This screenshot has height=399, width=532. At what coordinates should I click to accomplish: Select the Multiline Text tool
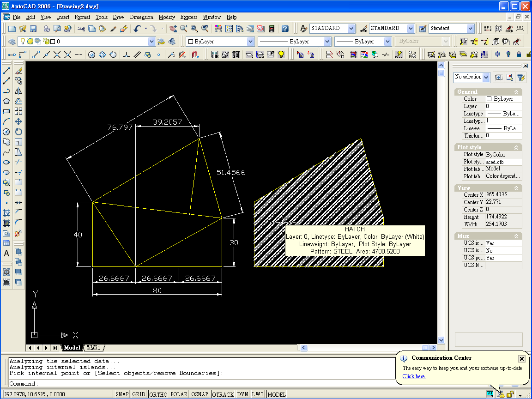point(6,254)
